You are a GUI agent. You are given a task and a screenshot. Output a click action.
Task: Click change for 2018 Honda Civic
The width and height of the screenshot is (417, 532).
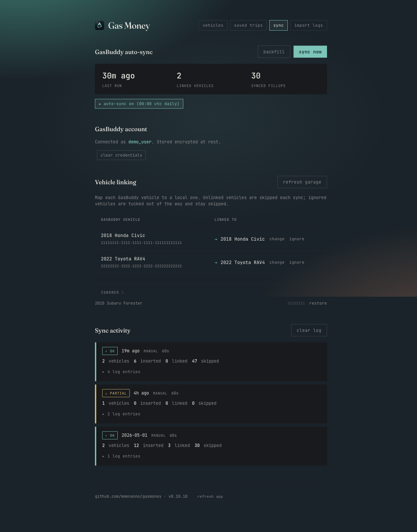(x=277, y=239)
